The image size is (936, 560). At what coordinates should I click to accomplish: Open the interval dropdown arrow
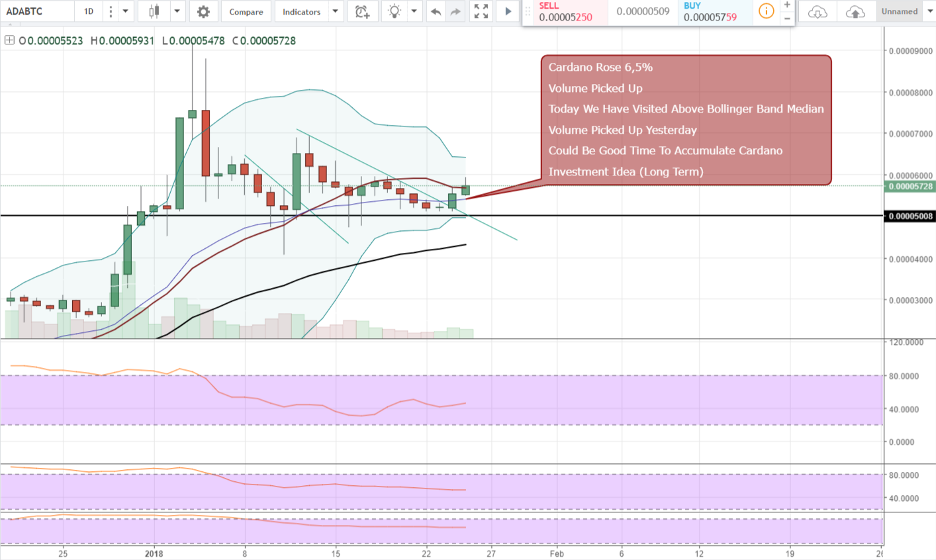pos(126,11)
